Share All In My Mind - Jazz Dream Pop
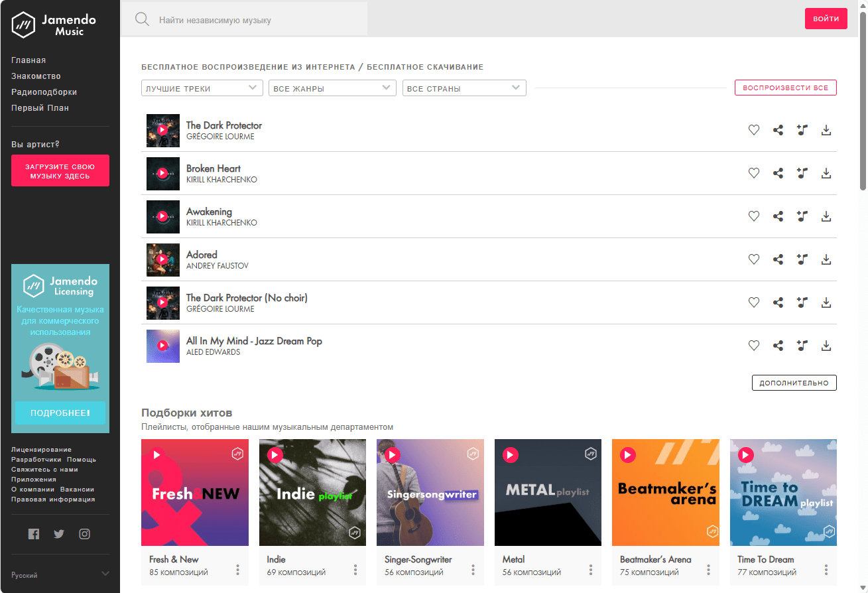This screenshot has width=868, height=593. (778, 346)
